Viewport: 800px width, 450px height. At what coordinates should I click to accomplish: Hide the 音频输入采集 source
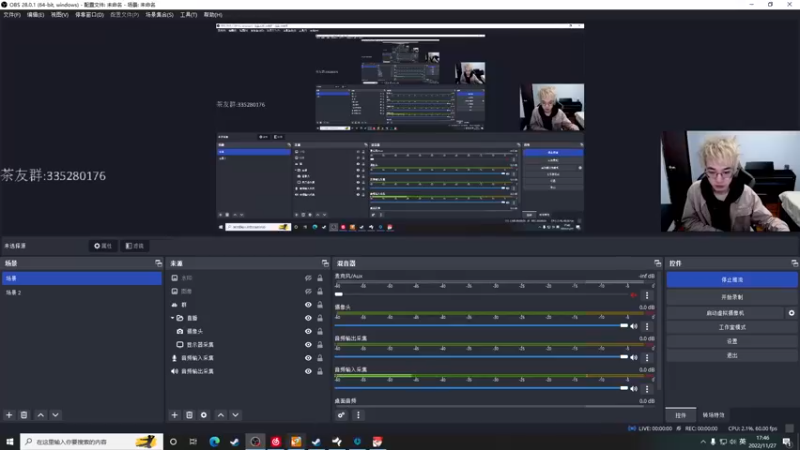(308, 358)
